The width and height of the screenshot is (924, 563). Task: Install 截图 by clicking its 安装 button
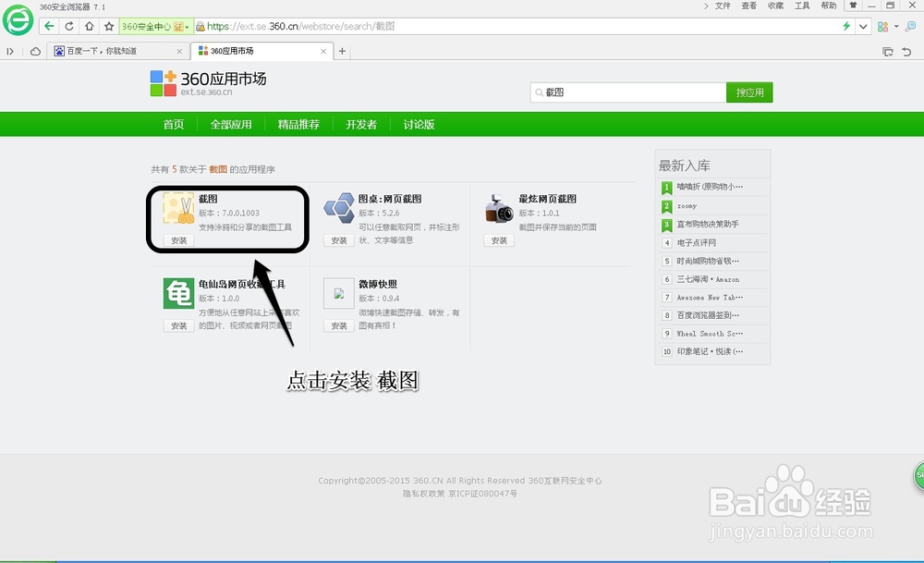pyautogui.click(x=177, y=239)
